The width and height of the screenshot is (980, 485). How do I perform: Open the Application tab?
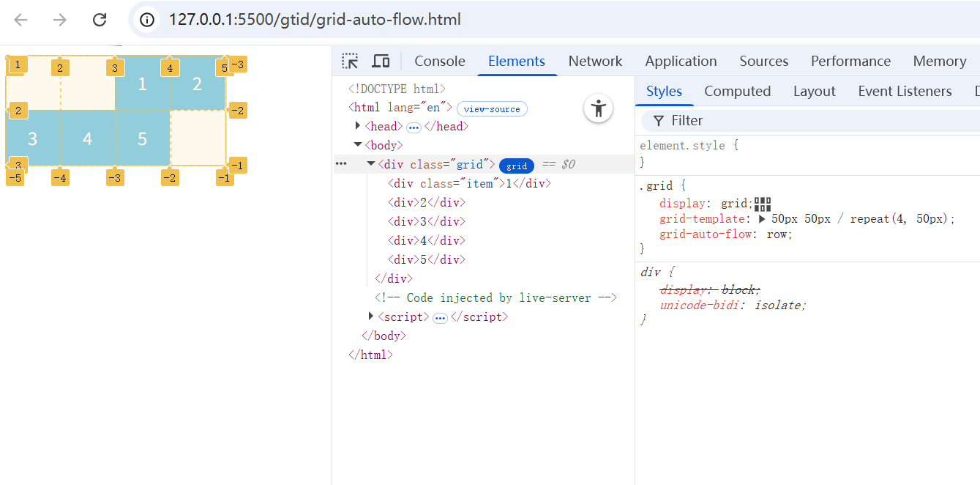click(681, 61)
